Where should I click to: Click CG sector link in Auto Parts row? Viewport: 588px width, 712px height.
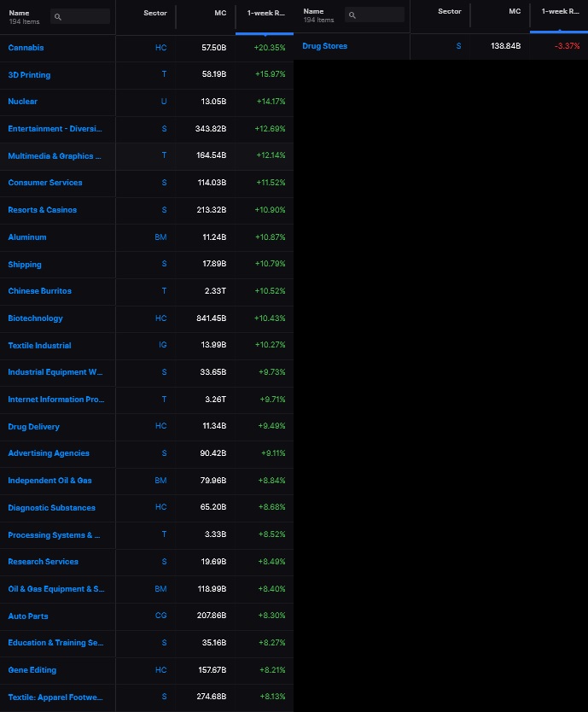pos(160,616)
